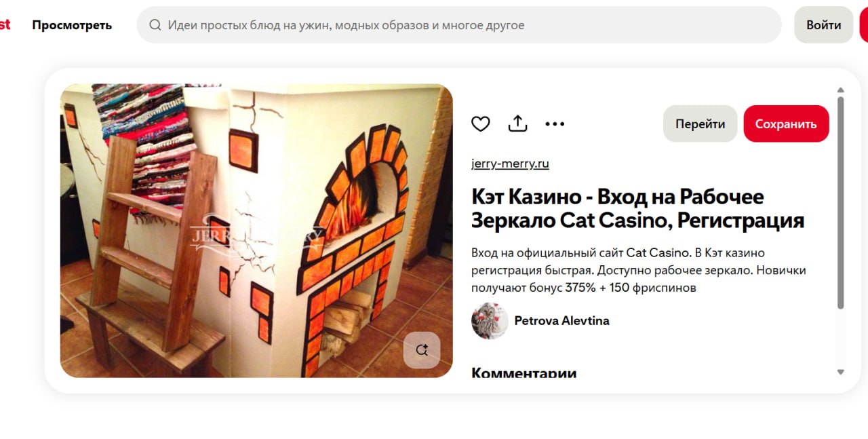Click the scrollbar up arrow in pin panel
Screen dimensions: 868x439
tap(841, 90)
